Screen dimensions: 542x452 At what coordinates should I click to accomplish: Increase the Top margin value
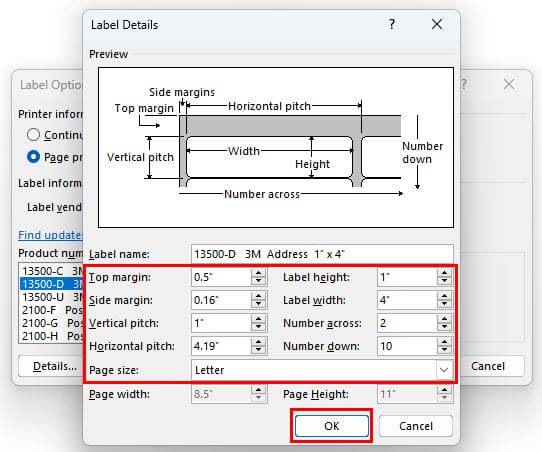(x=258, y=273)
